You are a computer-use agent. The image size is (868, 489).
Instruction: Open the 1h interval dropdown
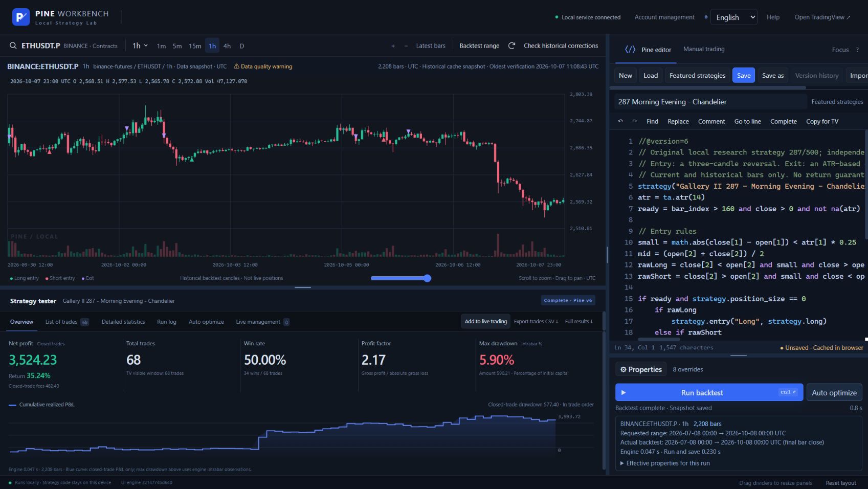(x=140, y=46)
